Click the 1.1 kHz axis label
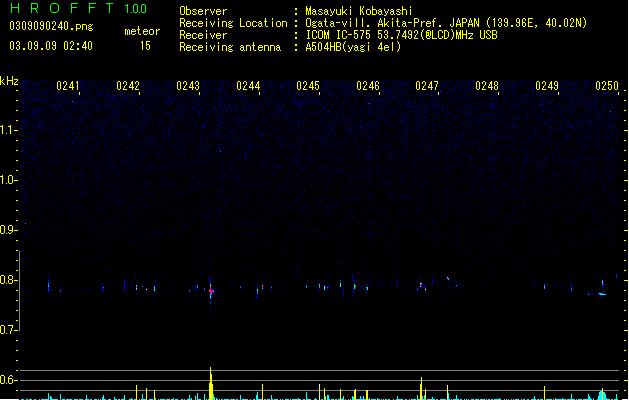The width and height of the screenshot is (629, 400). 9,130
